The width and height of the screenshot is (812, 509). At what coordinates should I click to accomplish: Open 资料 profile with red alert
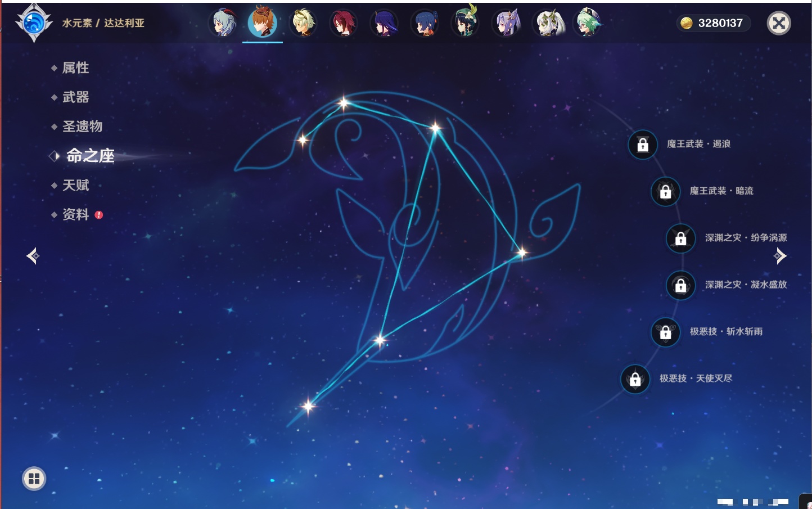pyautogui.click(x=75, y=215)
